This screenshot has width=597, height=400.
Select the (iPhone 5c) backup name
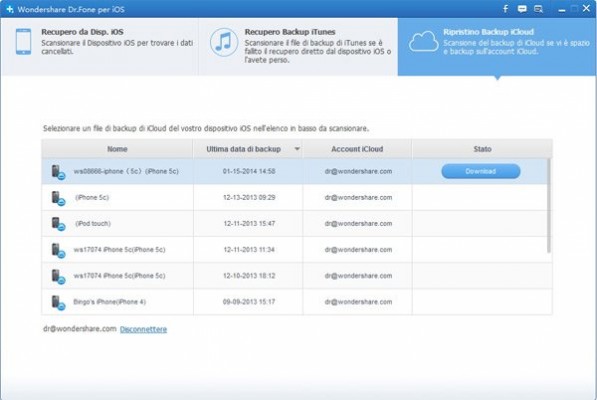[92, 198]
